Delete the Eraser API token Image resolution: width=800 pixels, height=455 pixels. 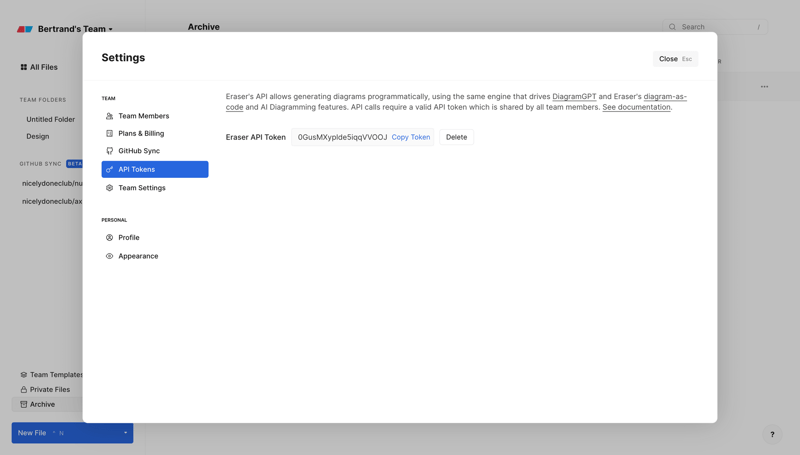(456, 137)
